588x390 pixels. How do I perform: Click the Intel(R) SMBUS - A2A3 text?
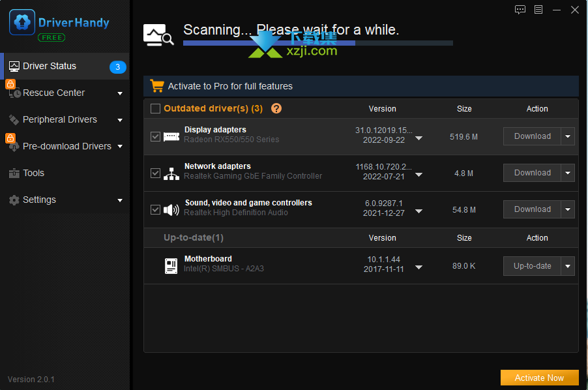click(224, 269)
